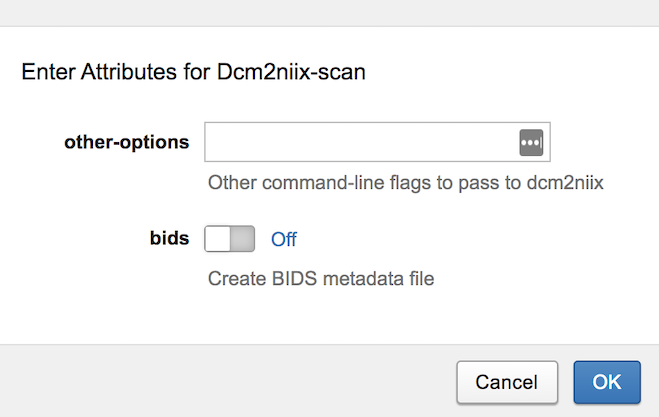Click the bold bids label
Image resolution: width=659 pixels, height=417 pixels.
click(x=169, y=239)
